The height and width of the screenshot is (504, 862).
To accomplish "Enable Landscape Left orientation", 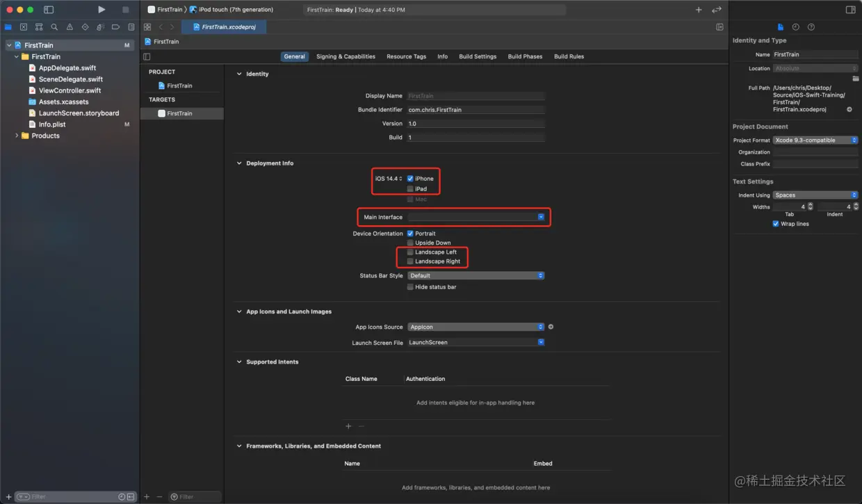I will 410,252.
